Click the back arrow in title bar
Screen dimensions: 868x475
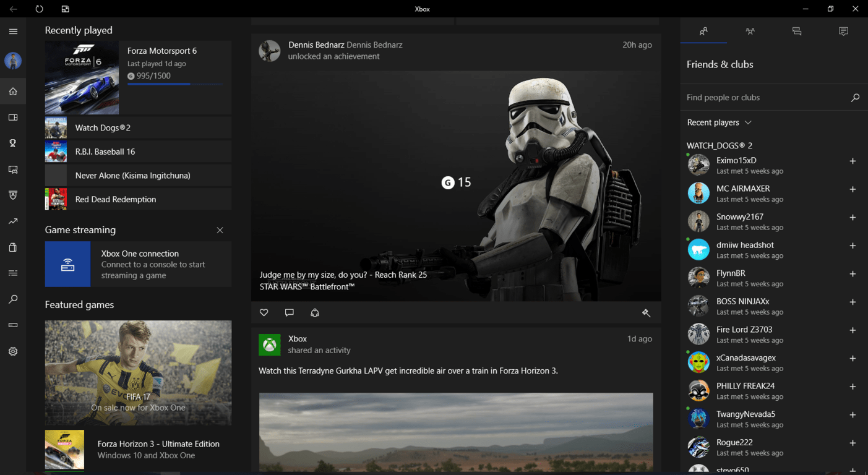pyautogui.click(x=14, y=9)
